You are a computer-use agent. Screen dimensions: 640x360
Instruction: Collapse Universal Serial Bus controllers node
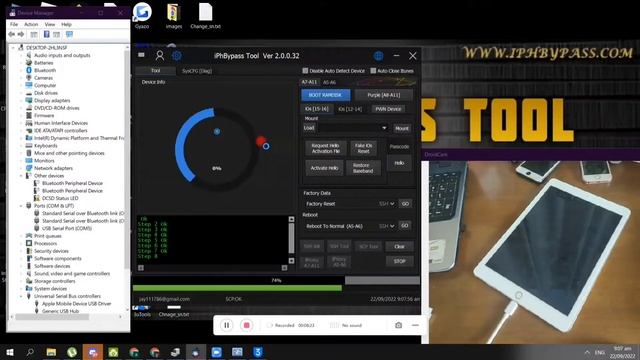tap(21, 296)
